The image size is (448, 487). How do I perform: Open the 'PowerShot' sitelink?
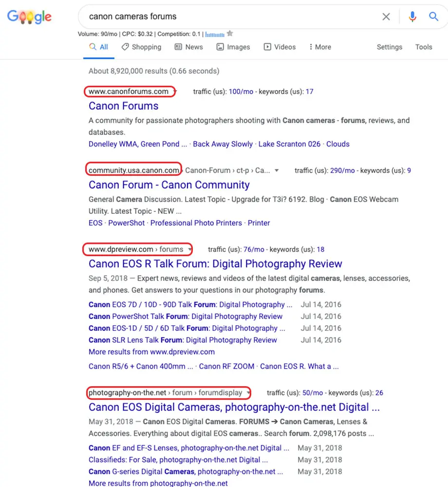click(x=126, y=223)
